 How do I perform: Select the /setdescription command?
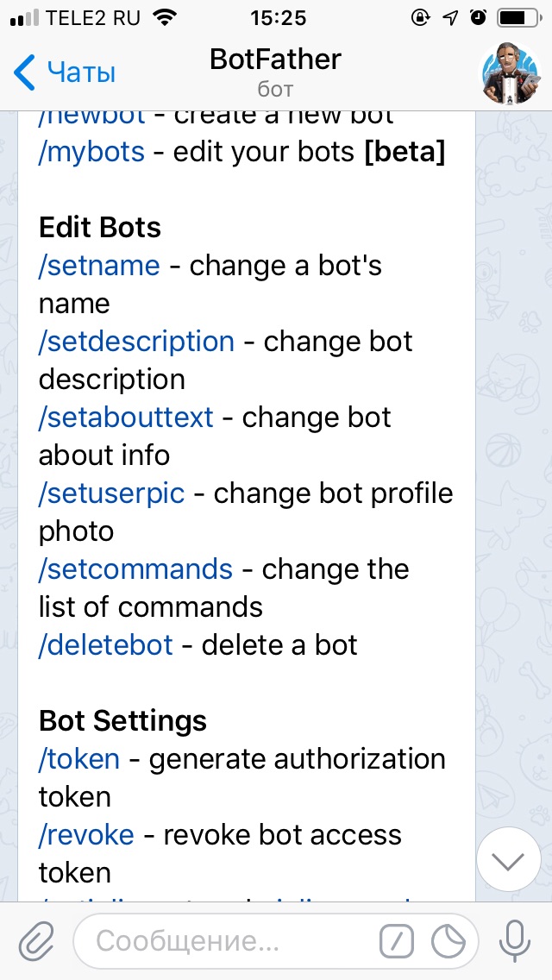136,342
